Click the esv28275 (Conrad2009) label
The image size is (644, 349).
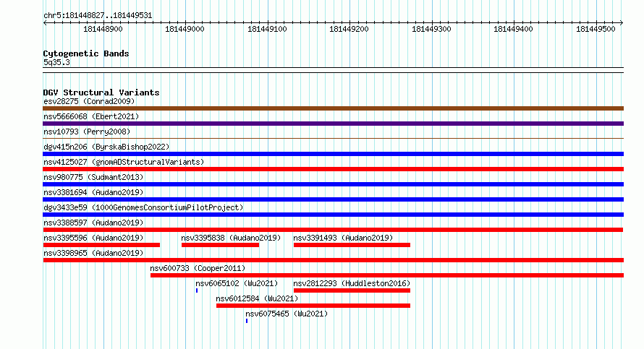[x=89, y=101]
